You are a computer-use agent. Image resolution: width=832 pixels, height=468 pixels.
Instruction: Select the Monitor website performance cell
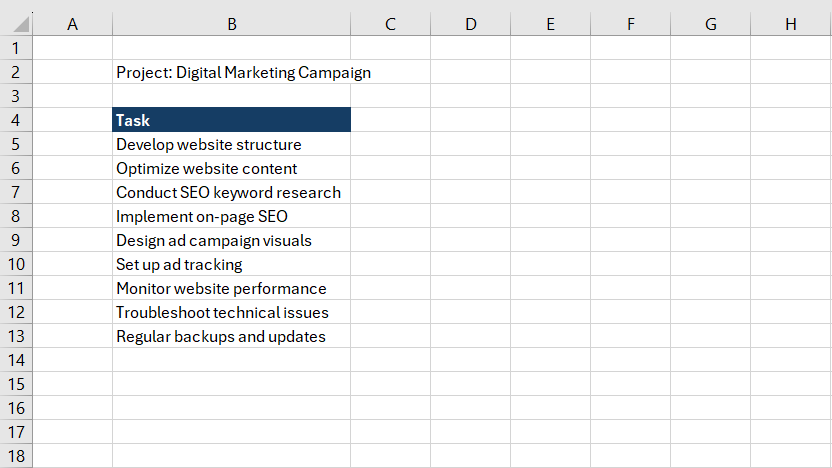231,288
